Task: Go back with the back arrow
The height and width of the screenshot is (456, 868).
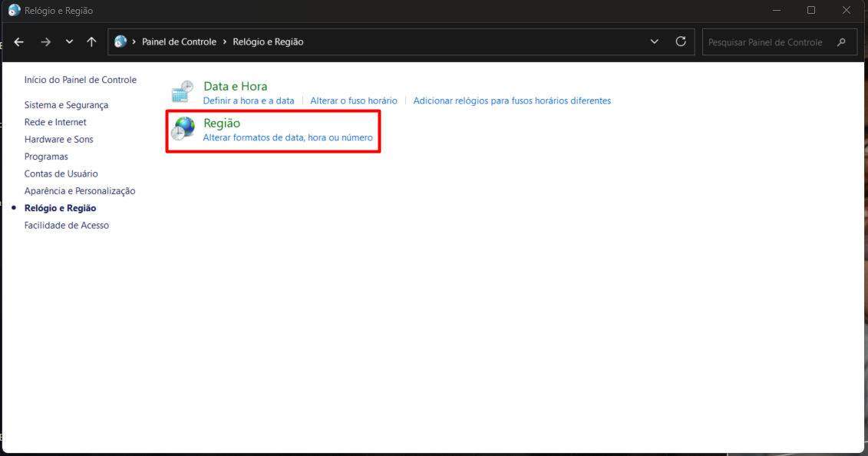Action: (19, 42)
